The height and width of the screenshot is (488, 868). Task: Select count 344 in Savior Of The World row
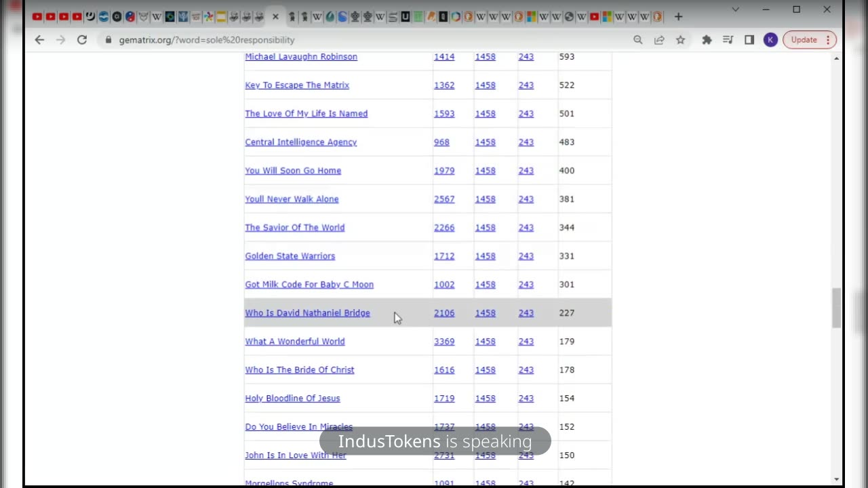pyautogui.click(x=567, y=228)
